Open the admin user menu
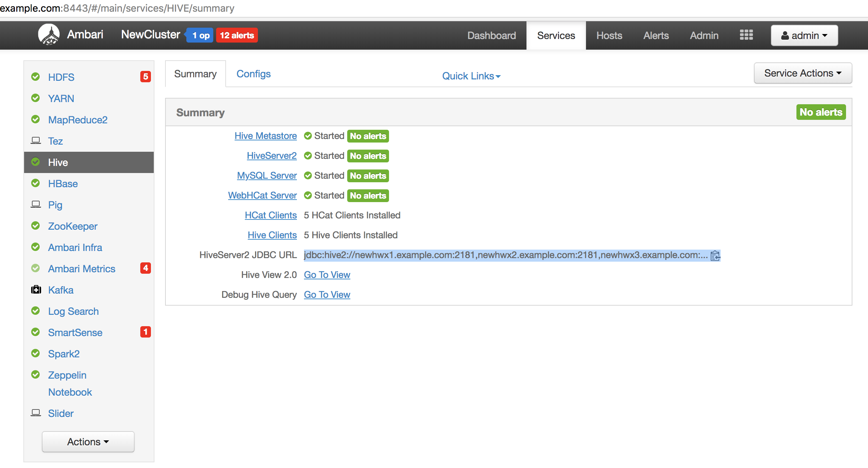Image resolution: width=868 pixels, height=468 pixels. (x=804, y=35)
